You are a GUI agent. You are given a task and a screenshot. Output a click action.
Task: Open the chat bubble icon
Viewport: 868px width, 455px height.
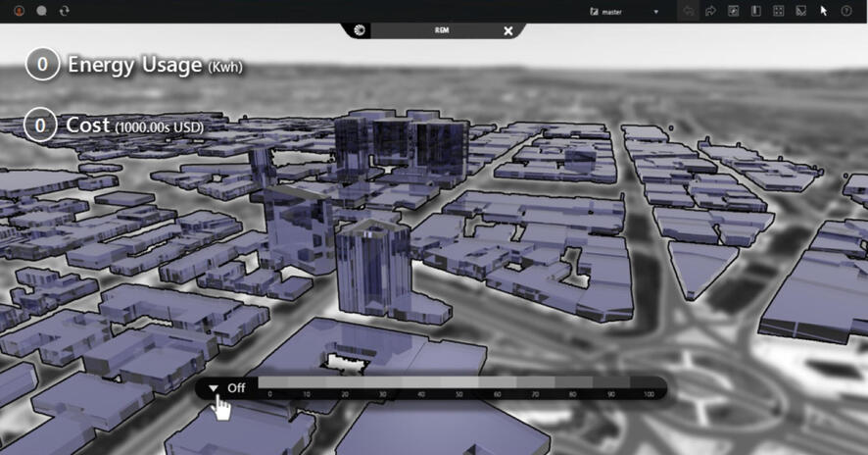(x=41, y=11)
